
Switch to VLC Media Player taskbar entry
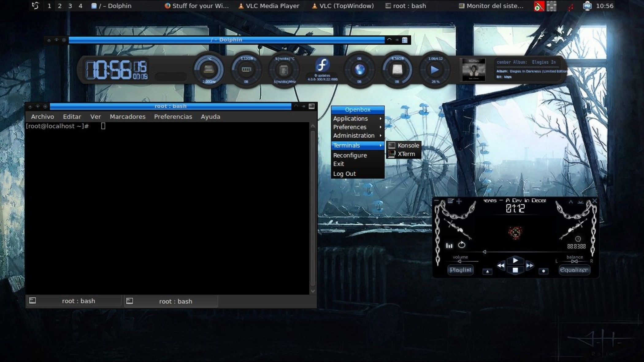(269, 6)
